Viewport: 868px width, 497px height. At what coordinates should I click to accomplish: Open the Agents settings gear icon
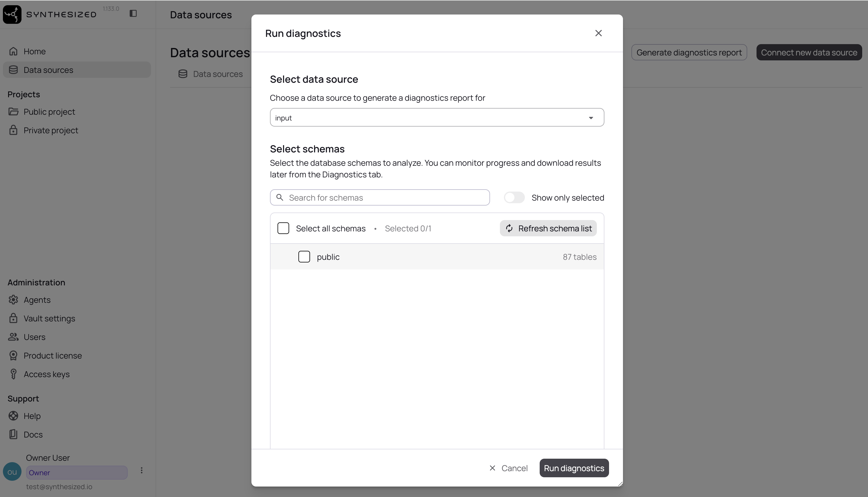[13, 300]
